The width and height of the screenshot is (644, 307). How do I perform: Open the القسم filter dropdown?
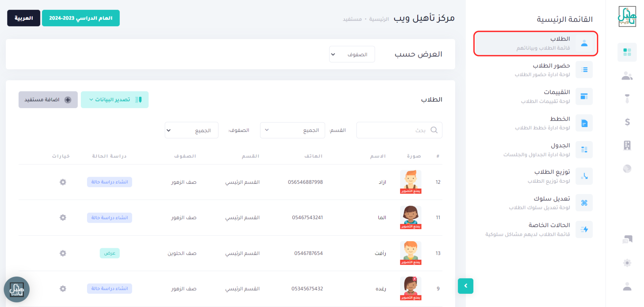(x=292, y=130)
